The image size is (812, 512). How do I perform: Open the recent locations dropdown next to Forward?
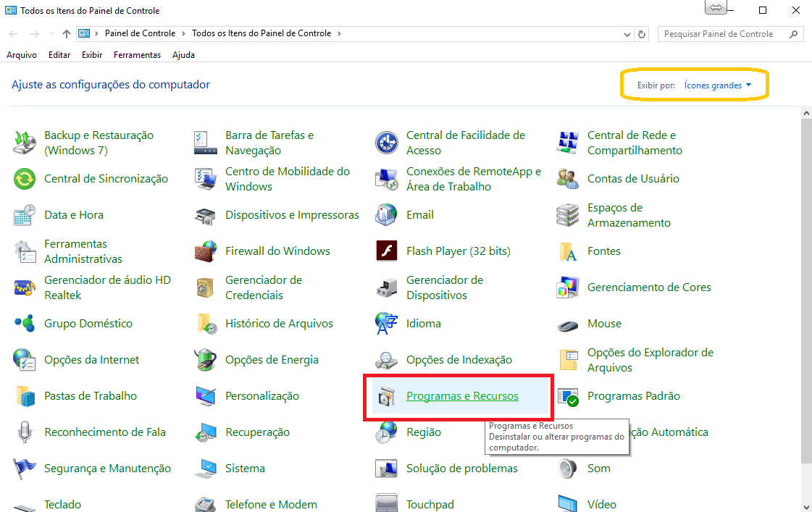pyautogui.click(x=51, y=34)
